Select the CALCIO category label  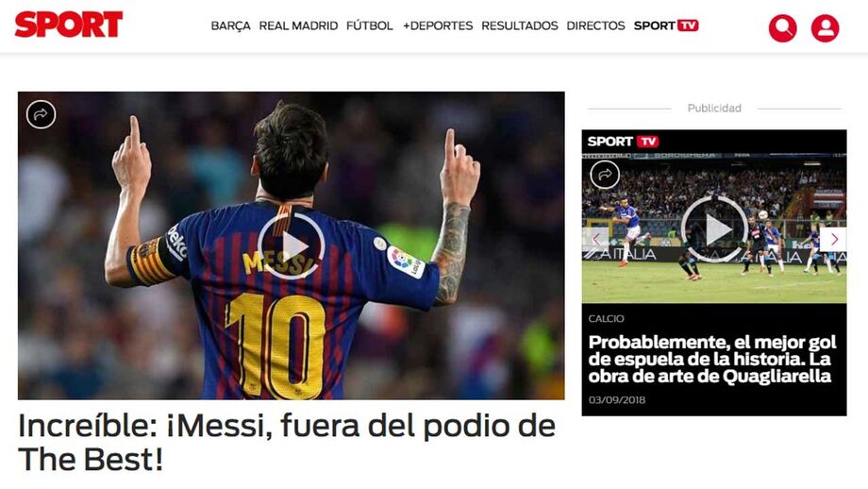pyautogui.click(x=606, y=318)
